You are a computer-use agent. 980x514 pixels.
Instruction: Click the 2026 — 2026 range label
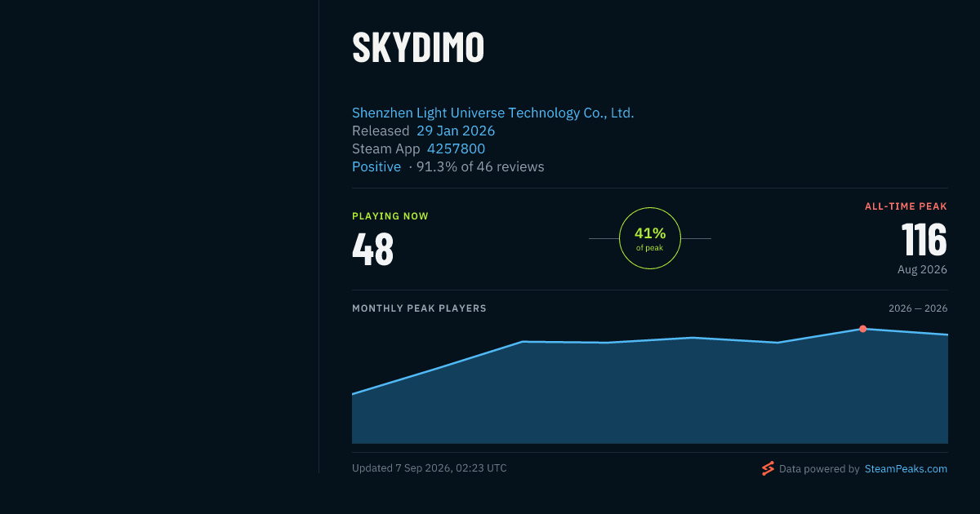(918, 308)
